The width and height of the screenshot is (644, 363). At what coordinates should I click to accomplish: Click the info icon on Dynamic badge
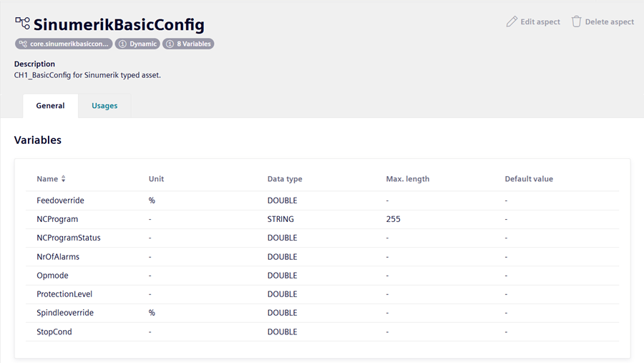click(x=122, y=44)
